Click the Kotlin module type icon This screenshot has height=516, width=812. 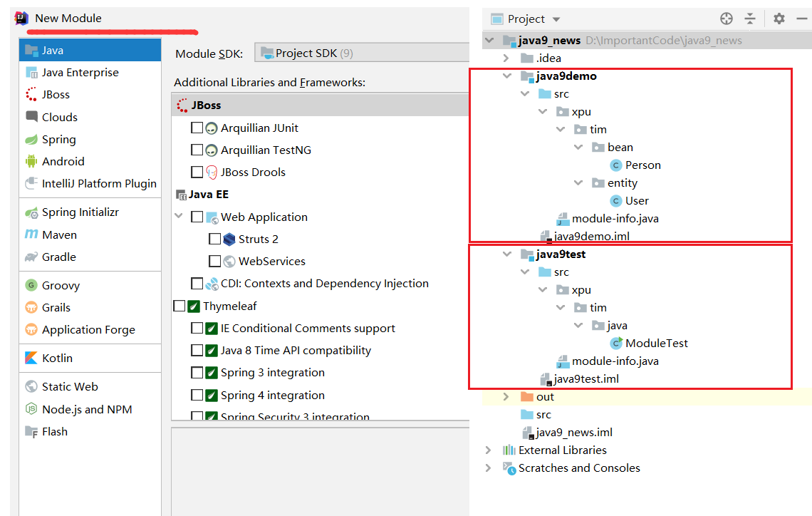(x=31, y=358)
